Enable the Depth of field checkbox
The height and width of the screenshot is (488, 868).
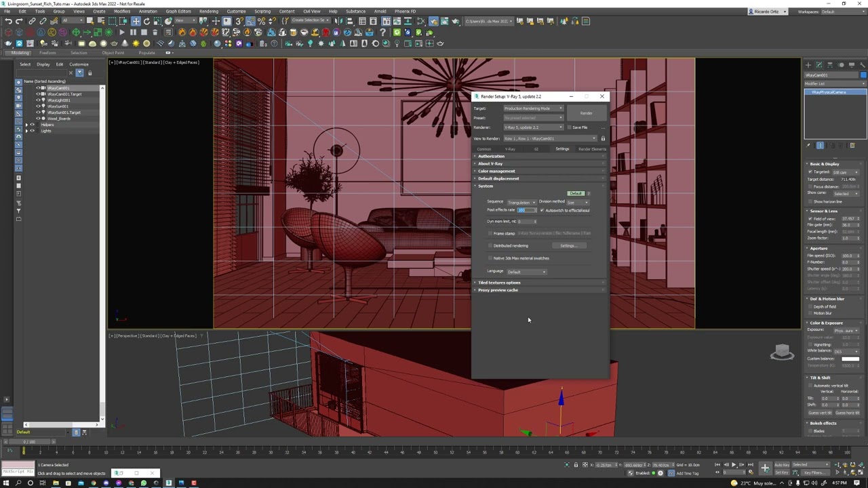[810, 306]
